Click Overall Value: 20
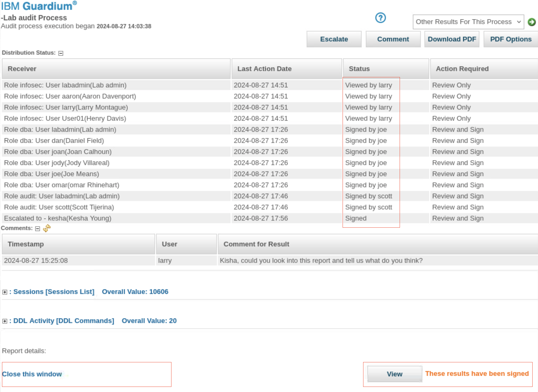Image resolution: width=538 pixels, height=392 pixels. (149, 321)
